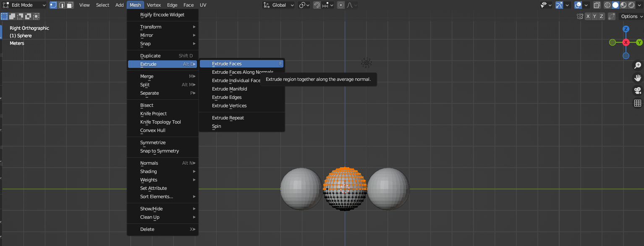Toggle the snapping magnet
The image size is (644, 246).
(317, 5)
